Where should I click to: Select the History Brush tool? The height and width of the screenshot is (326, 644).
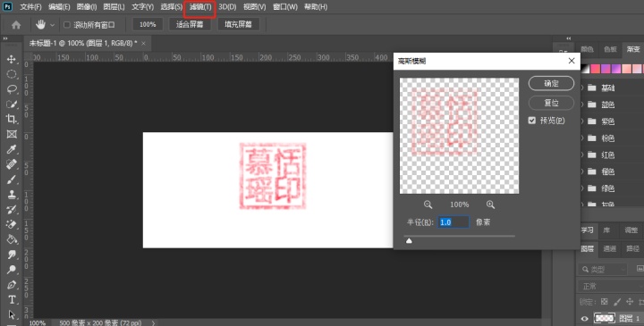[12, 210]
